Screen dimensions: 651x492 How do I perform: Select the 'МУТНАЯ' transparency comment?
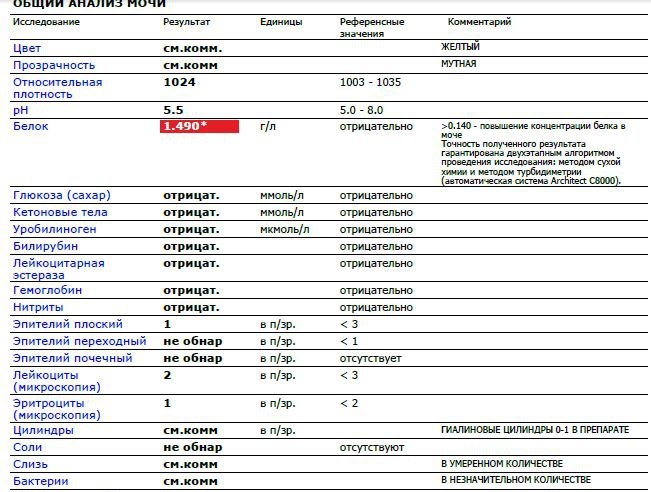(458, 64)
